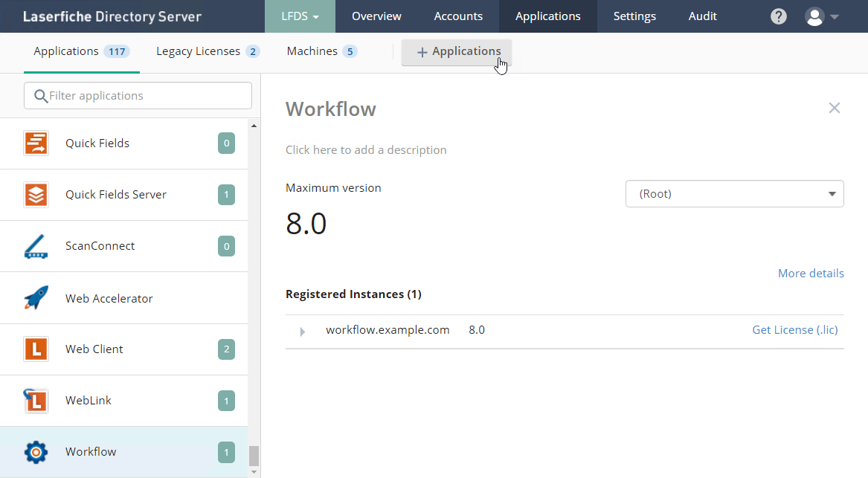Select the Web Client list row
The height and width of the screenshot is (478, 868).
pos(124,349)
